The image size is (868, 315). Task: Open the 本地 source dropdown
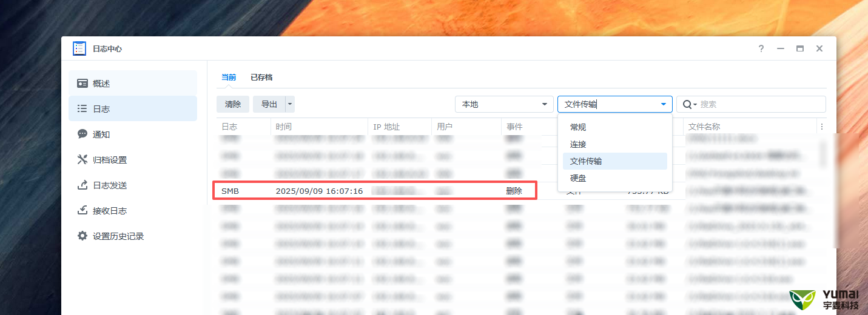coord(504,104)
